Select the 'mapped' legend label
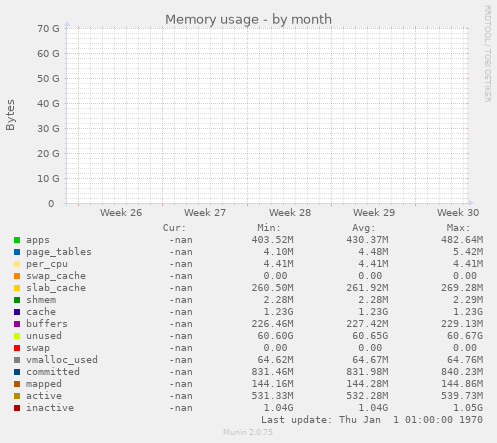 coord(44,384)
